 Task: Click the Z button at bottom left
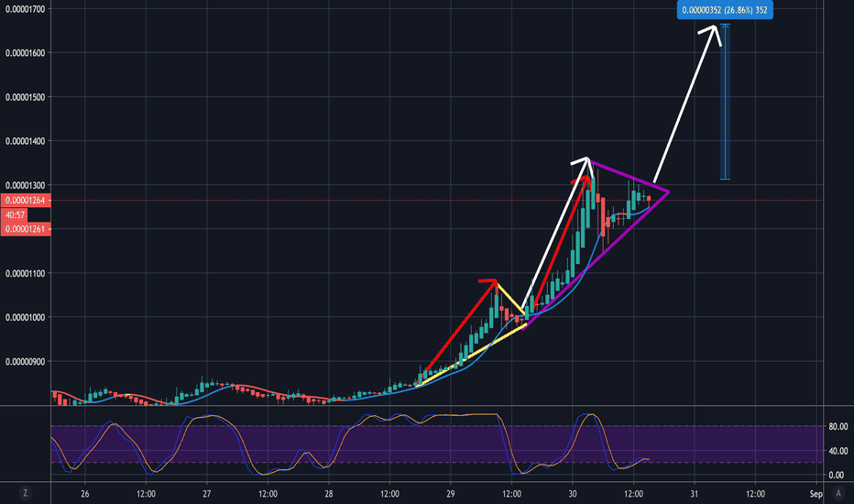(x=25, y=494)
